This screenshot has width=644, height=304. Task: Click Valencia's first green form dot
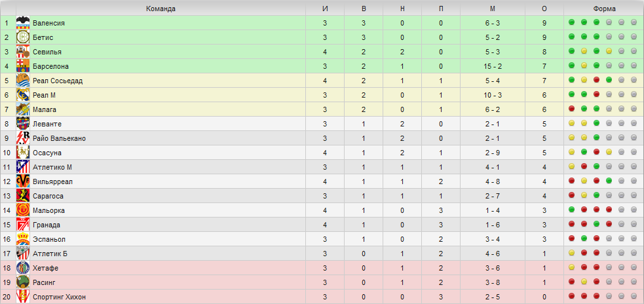click(571, 22)
